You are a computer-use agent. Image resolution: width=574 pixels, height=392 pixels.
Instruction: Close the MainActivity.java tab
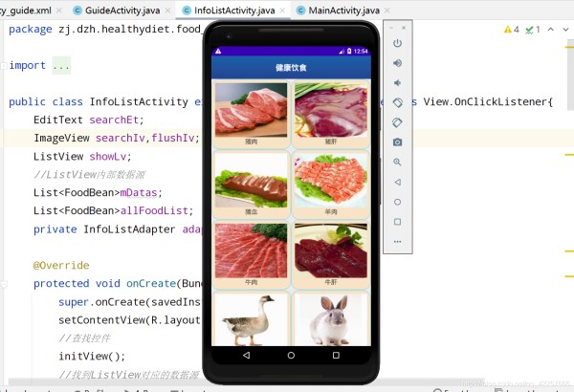click(x=387, y=11)
